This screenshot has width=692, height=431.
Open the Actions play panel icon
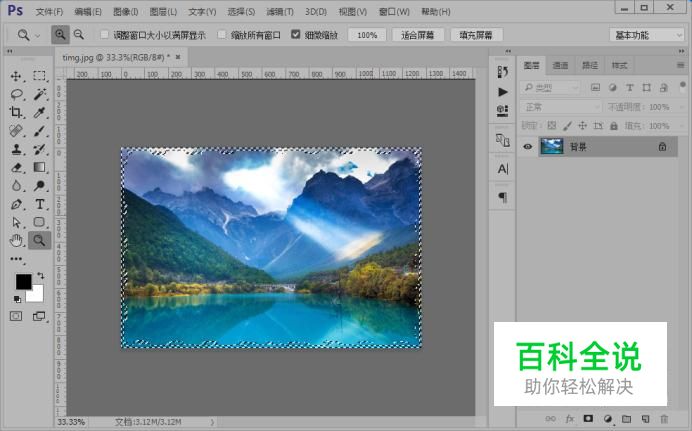503,92
